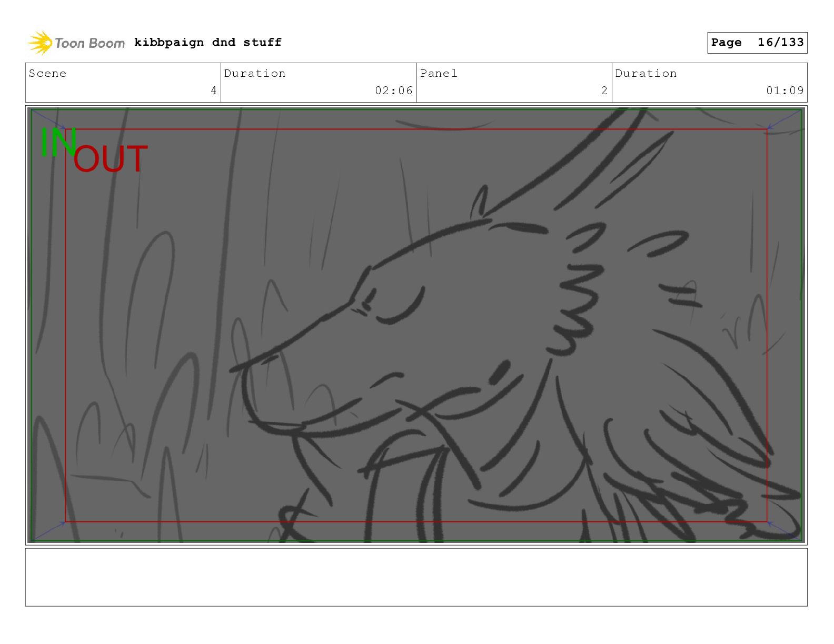Click the empty notes box below panel
834x644 pixels.
point(416,577)
